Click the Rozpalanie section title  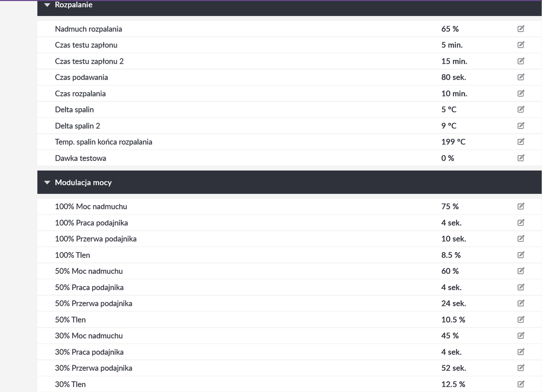74,5
